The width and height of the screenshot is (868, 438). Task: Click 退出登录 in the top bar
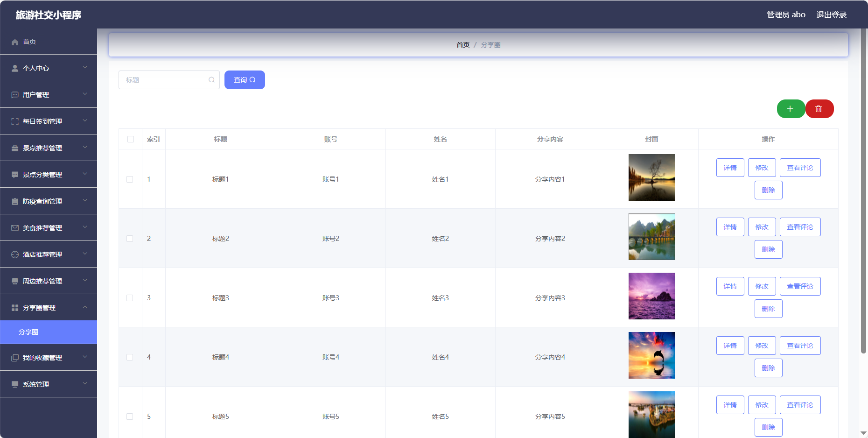tap(831, 14)
